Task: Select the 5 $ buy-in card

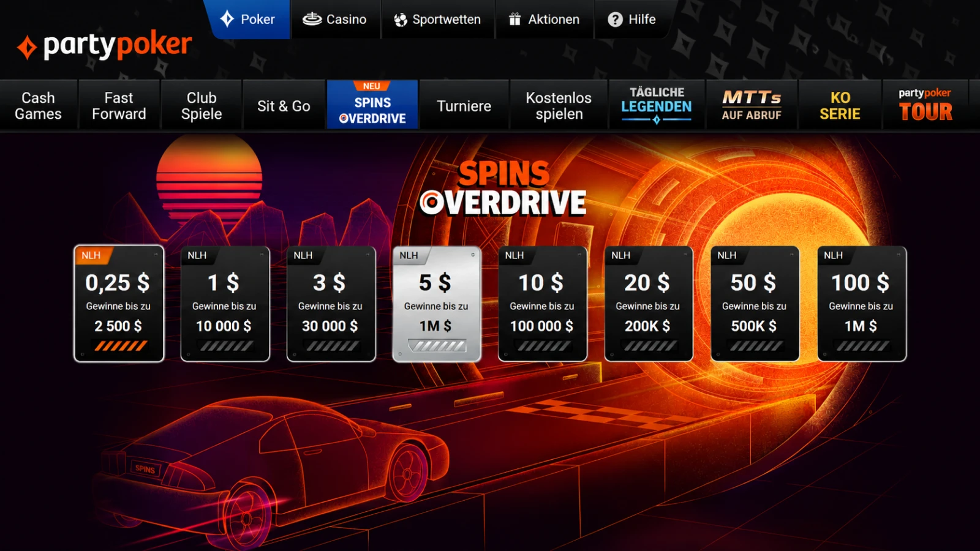Action: pyautogui.click(x=437, y=304)
